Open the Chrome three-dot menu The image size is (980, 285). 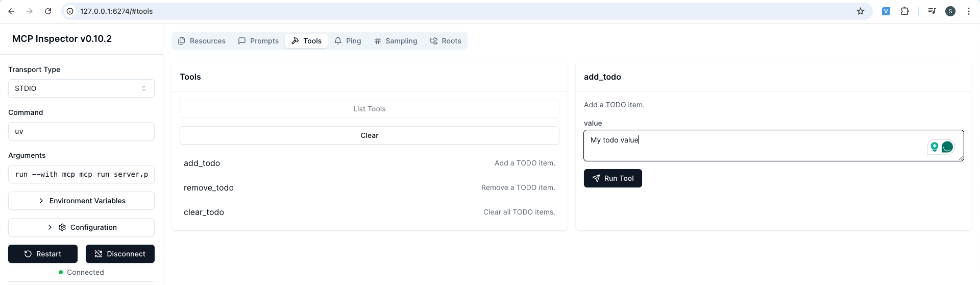(968, 11)
